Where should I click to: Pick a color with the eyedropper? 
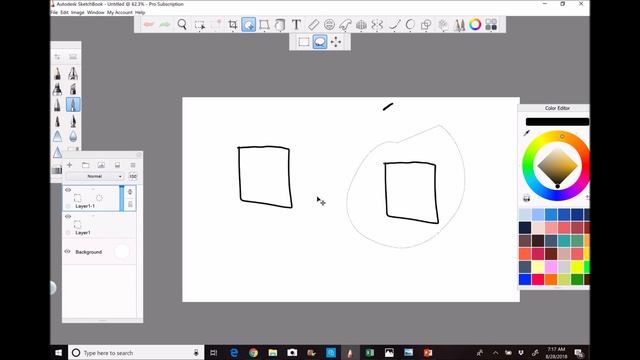click(x=527, y=133)
